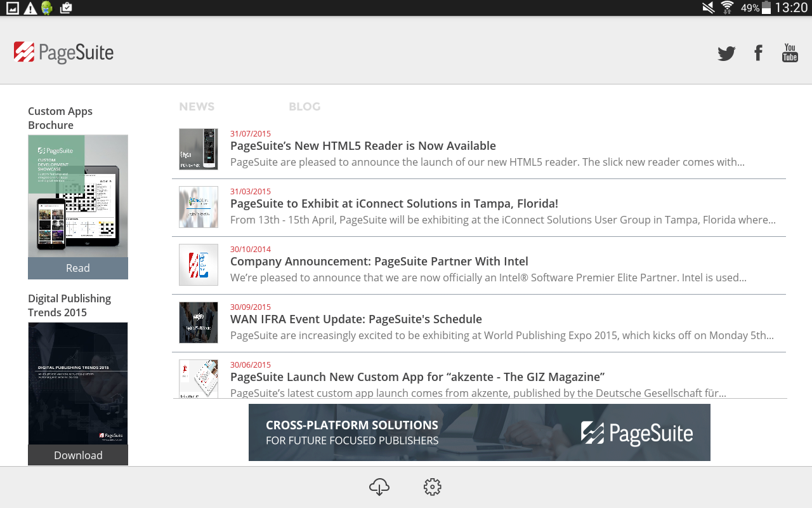This screenshot has width=812, height=508.
Task: Tap summary starting "We're pleased to announce"
Action: point(488,277)
